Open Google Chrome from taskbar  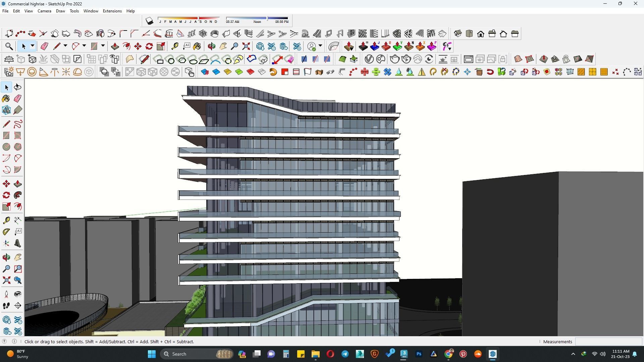(x=448, y=354)
